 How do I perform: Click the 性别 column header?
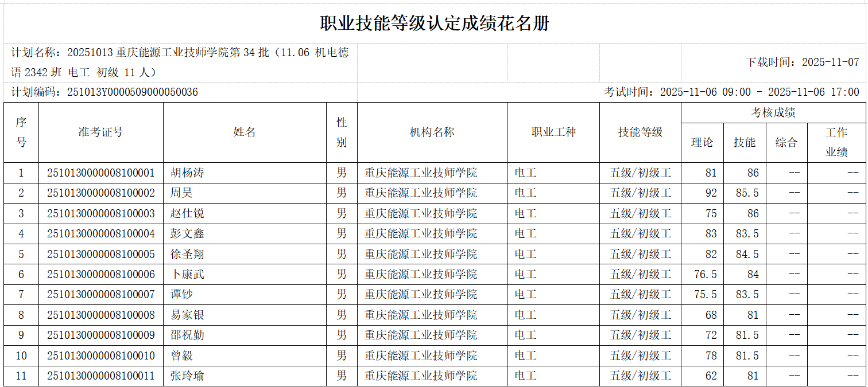click(343, 132)
